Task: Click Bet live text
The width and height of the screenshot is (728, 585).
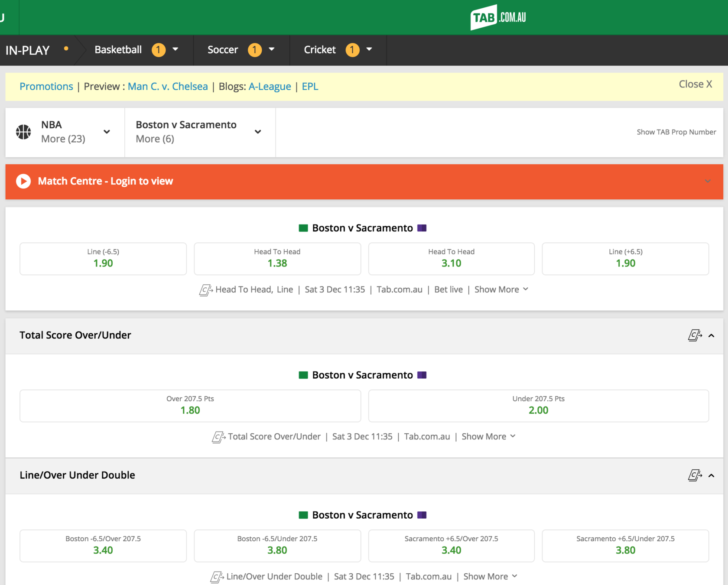Action: pyautogui.click(x=448, y=289)
